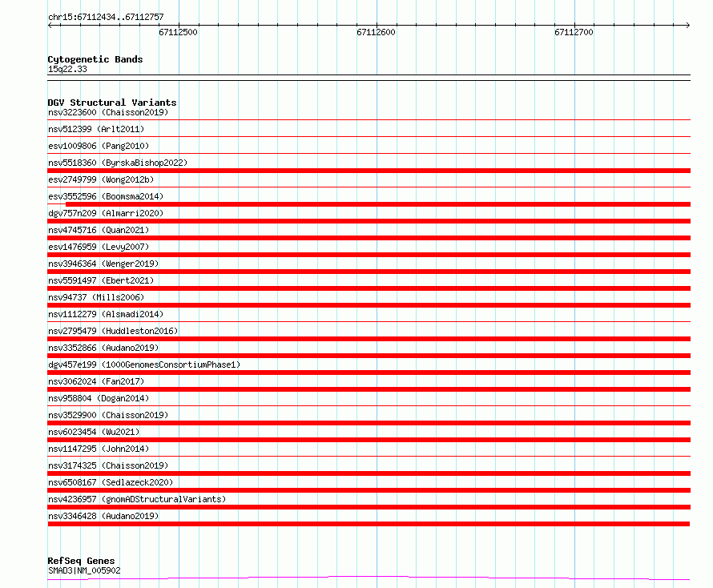Click the 15q22.33 band label
This screenshot has width=713, height=588.
click(67, 69)
